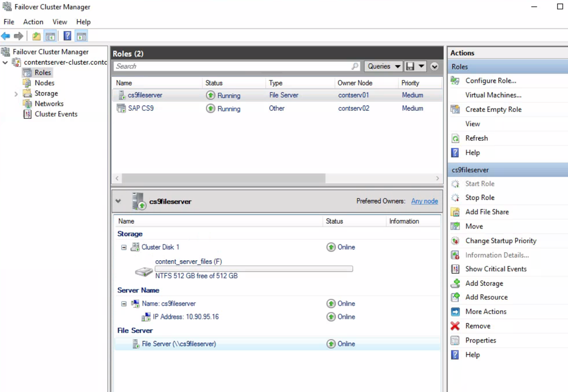This screenshot has width=568, height=392.
Task: Select Nodes in the console tree
Action: click(44, 83)
